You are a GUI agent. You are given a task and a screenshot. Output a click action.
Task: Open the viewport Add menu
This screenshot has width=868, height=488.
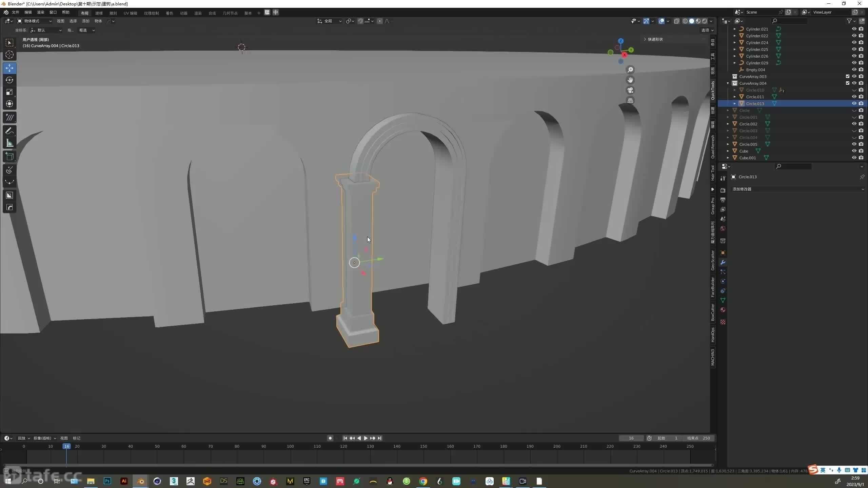click(85, 21)
